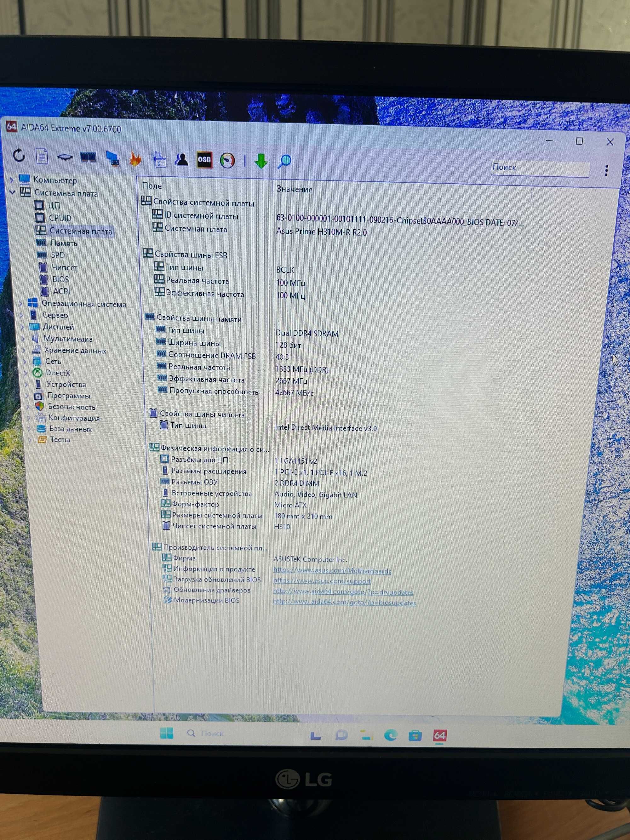The width and height of the screenshot is (630, 840).
Task: Select the Пропускная способность row
Action: (235, 392)
